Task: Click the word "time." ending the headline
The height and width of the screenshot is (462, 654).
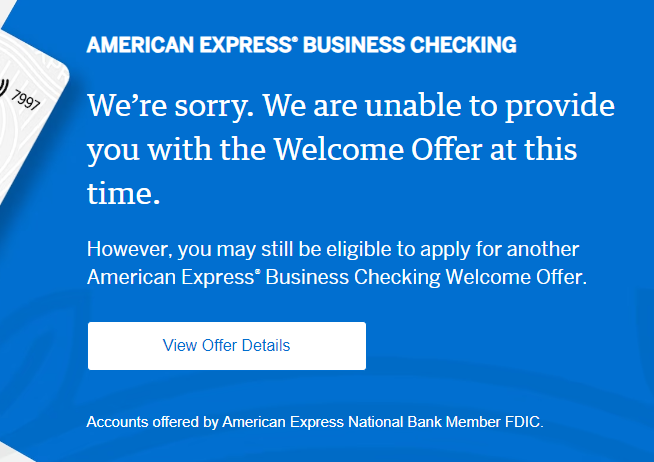Action: pyautogui.click(x=123, y=194)
